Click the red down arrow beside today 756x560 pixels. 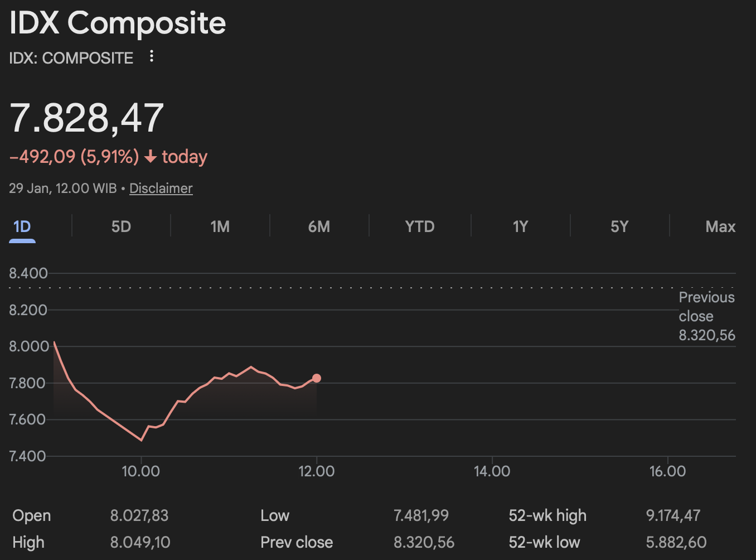(150, 157)
